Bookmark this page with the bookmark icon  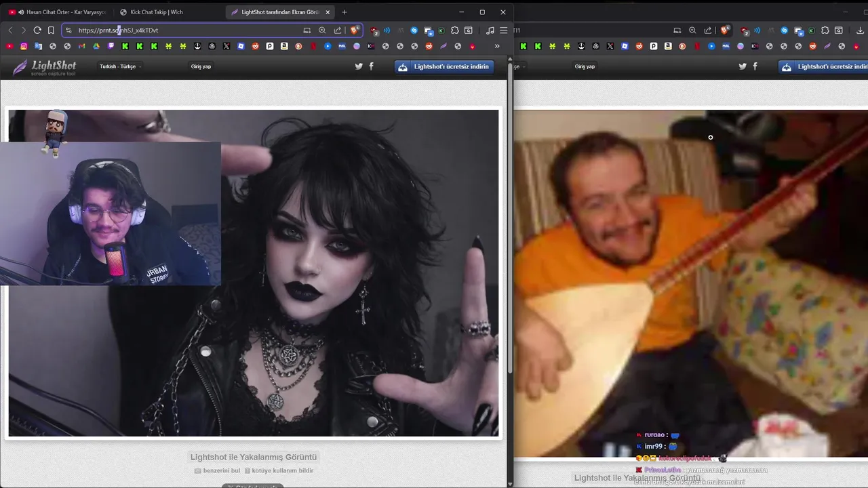[x=51, y=30]
